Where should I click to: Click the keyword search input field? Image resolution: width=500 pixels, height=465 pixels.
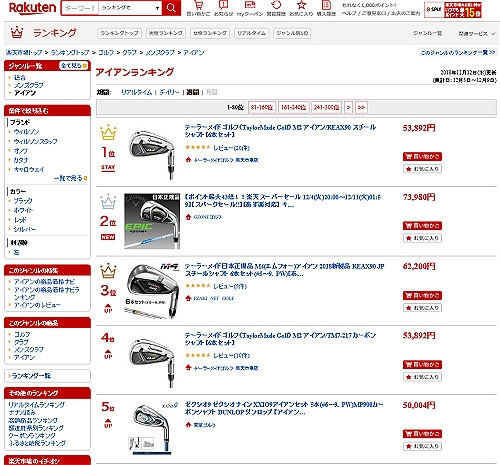(x=80, y=8)
